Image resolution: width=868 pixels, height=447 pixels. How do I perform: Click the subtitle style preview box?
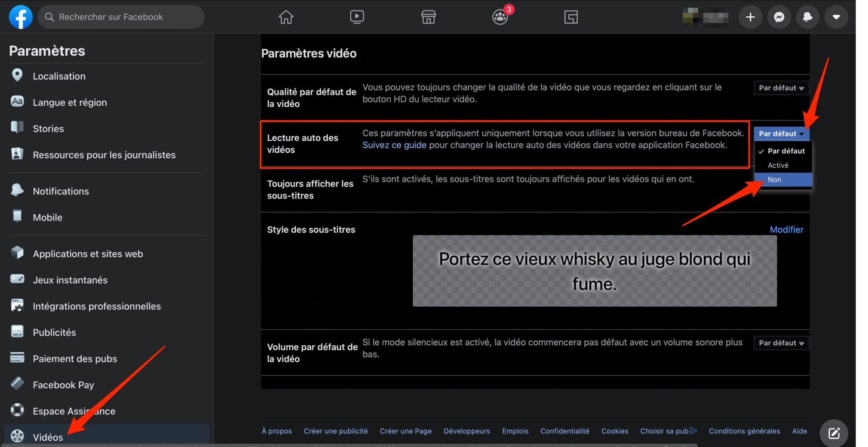pos(594,271)
